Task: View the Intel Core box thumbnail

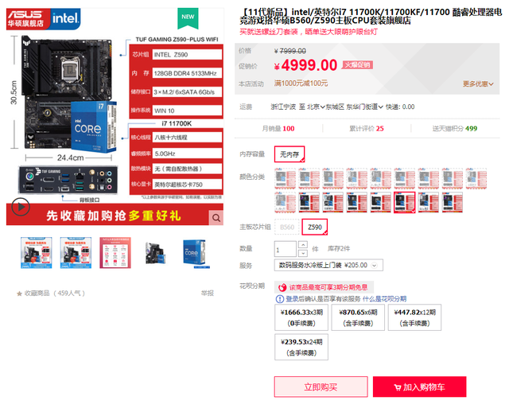Action: coord(194,253)
